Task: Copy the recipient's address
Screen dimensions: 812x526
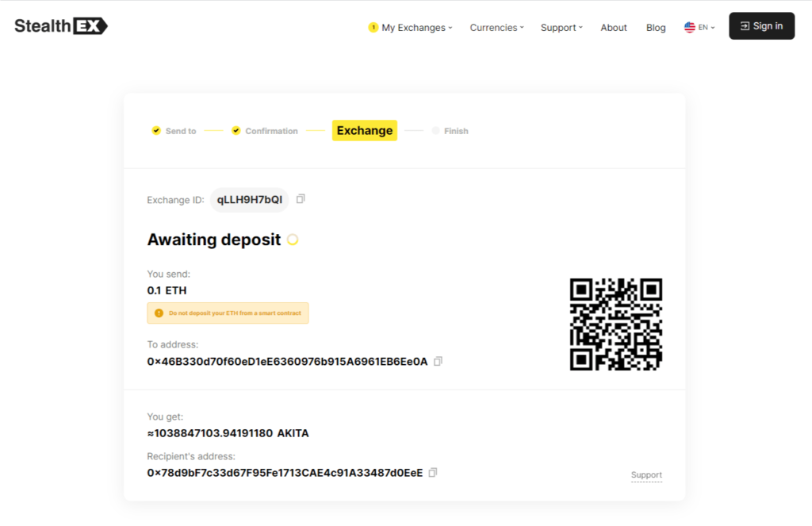Action: point(433,473)
